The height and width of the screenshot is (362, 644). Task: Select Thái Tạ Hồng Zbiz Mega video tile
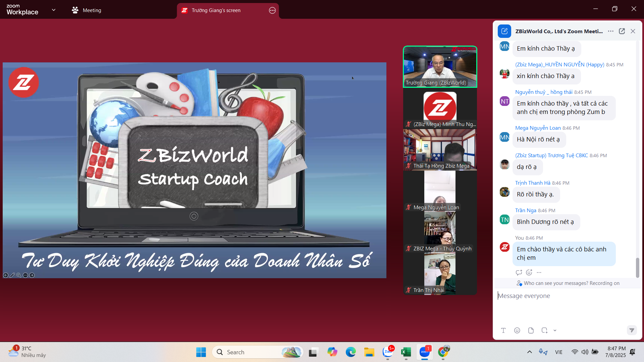click(x=440, y=150)
